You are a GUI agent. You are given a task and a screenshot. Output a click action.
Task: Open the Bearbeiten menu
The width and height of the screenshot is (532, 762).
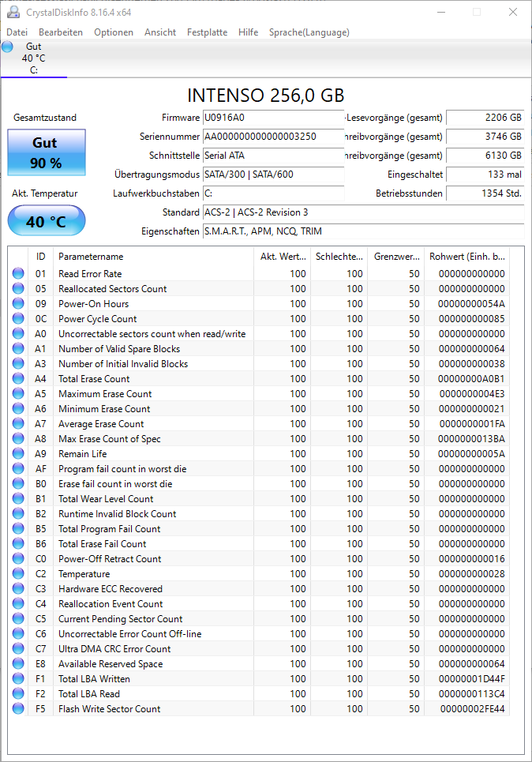pyautogui.click(x=61, y=32)
